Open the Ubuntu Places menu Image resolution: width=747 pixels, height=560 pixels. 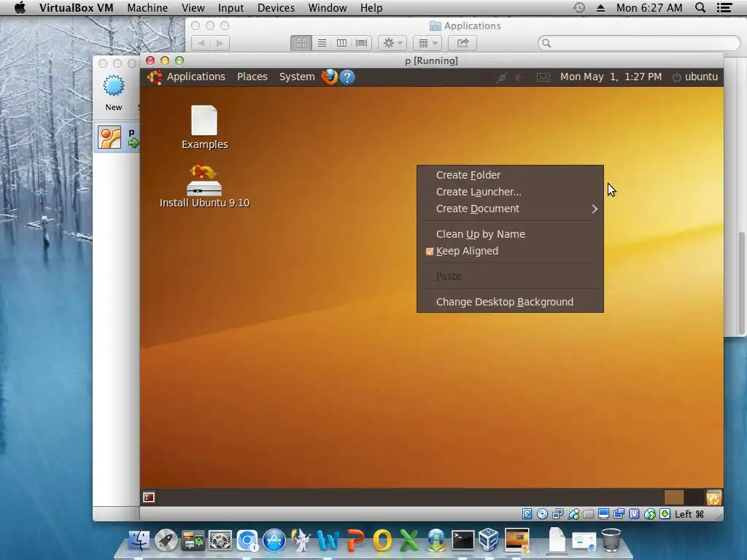(252, 77)
